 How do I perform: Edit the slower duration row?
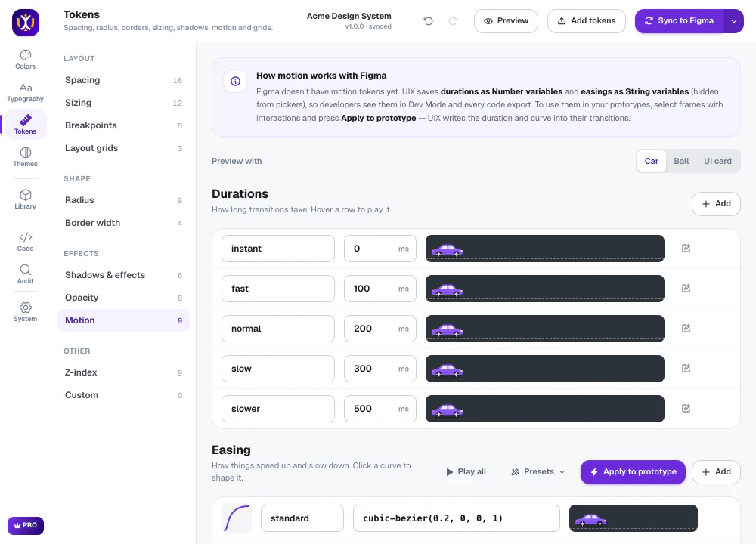686,408
